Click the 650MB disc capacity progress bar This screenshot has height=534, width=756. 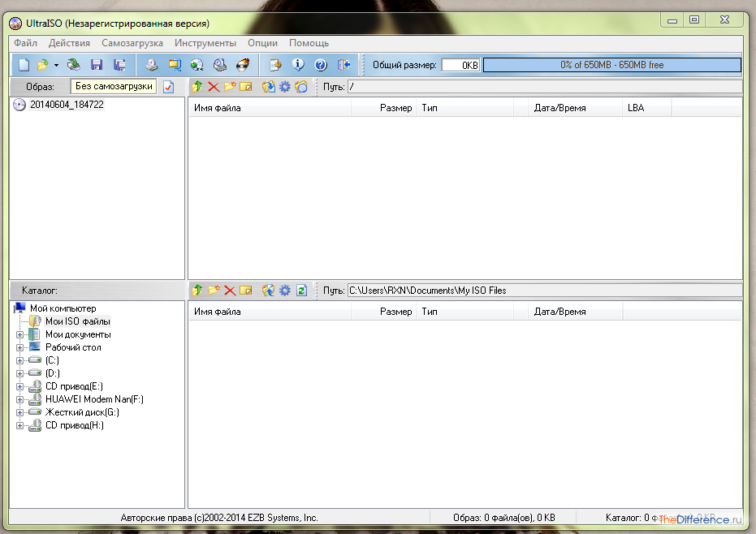(x=611, y=65)
